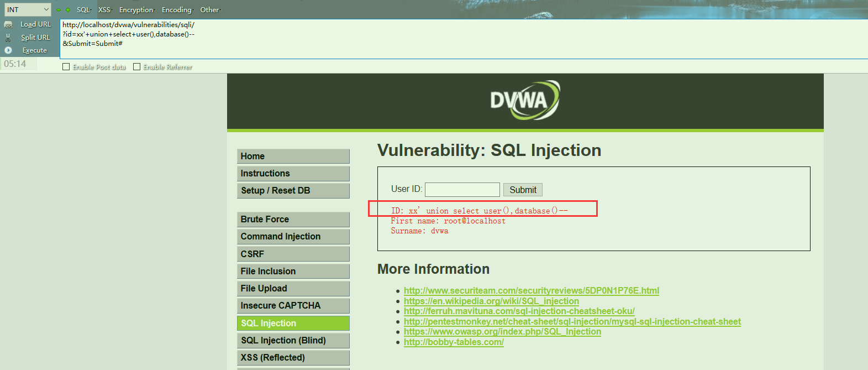Open the bobby-tables.com link

coord(454,342)
